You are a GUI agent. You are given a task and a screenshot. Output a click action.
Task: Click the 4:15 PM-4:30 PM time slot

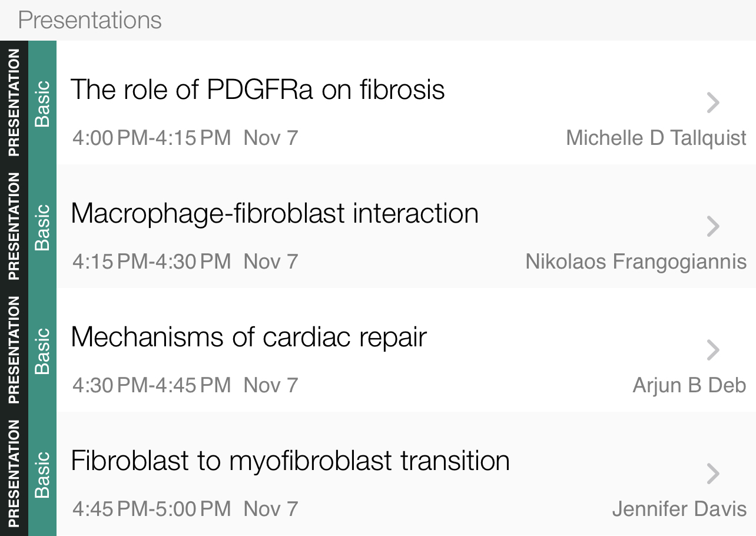pos(152,262)
